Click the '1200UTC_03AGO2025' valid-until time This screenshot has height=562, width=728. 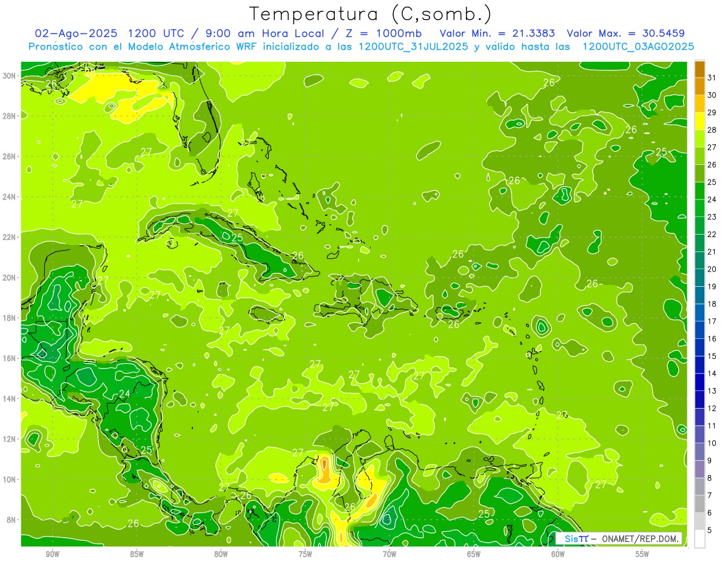(638, 47)
